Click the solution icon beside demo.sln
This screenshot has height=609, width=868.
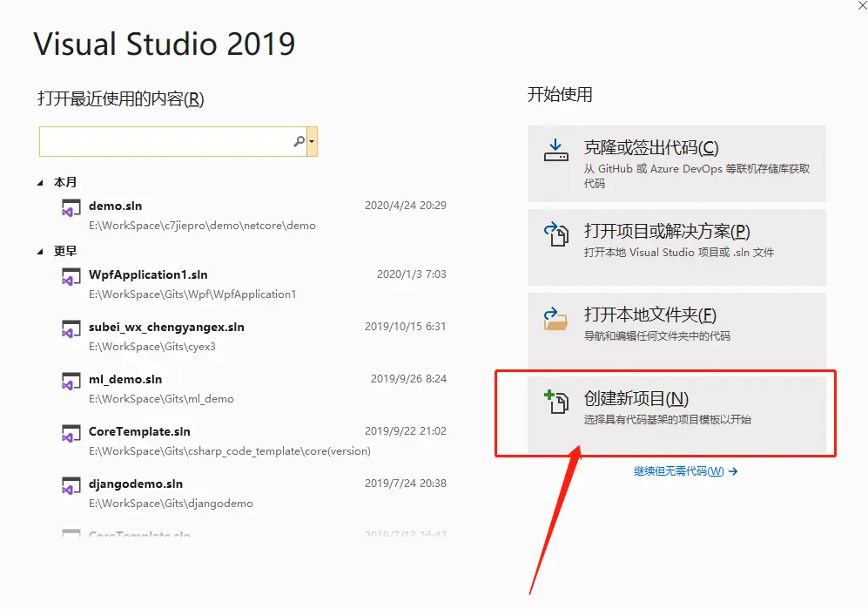pos(71,208)
